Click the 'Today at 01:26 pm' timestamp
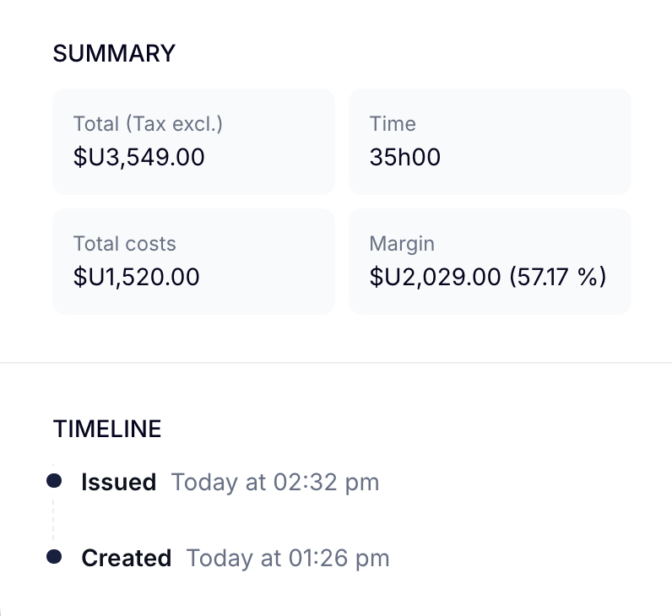 pos(288,558)
